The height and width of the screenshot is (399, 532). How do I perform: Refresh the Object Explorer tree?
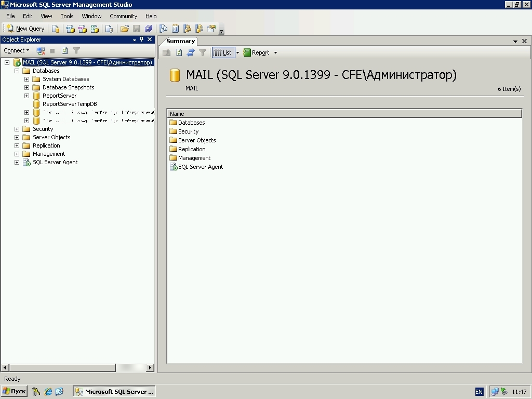coord(64,50)
